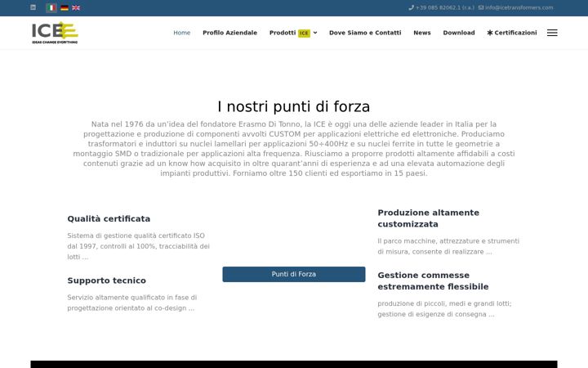Click text 'Sistema di gestione qualità certificato ISO'
The image size is (588, 368).
tap(136, 236)
